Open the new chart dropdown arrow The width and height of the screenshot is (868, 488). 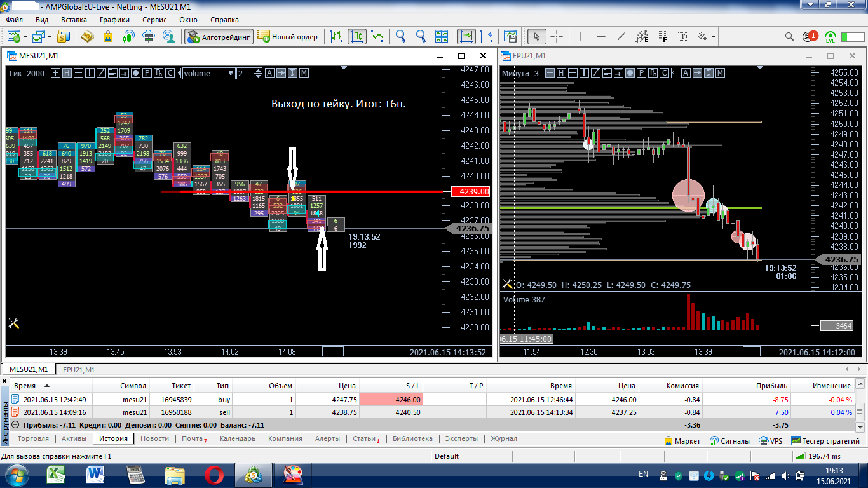pos(24,36)
